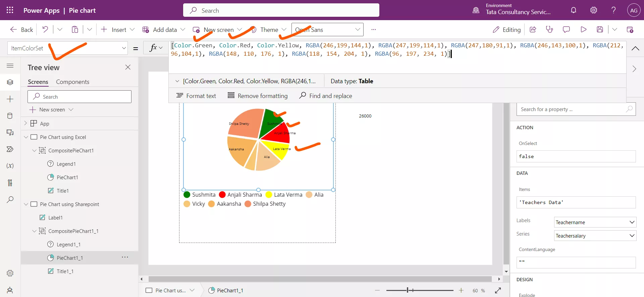
Task: Open the Labels Teachername dropdown
Action: pos(595,222)
